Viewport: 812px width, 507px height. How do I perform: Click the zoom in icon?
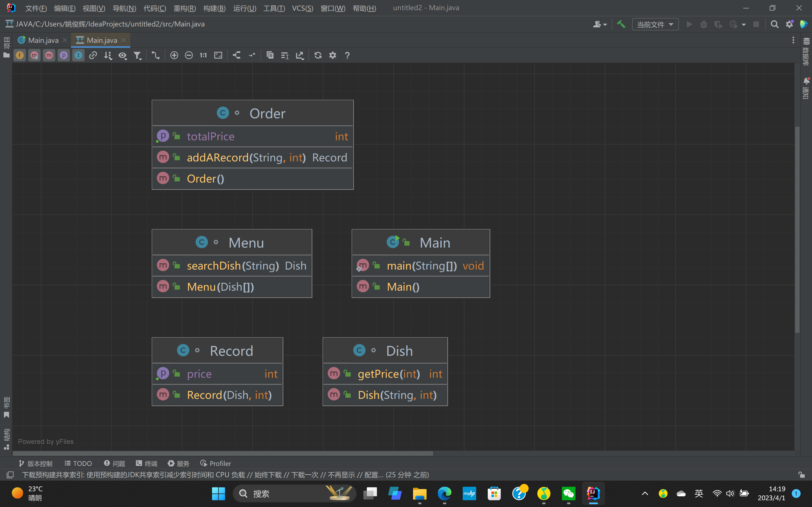tap(174, 55)
